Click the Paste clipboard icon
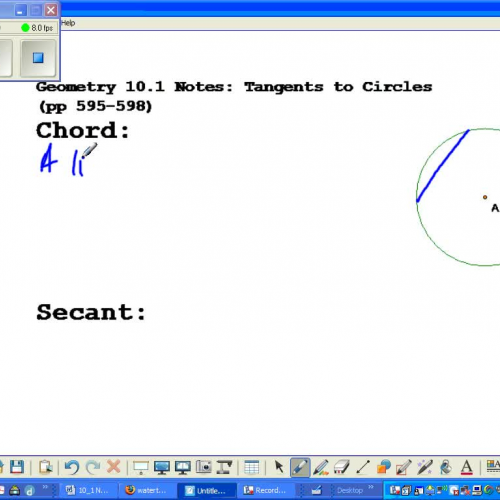The width and height of the screenshot is (500, 500). pyautogui.click(x=45, y=467)
